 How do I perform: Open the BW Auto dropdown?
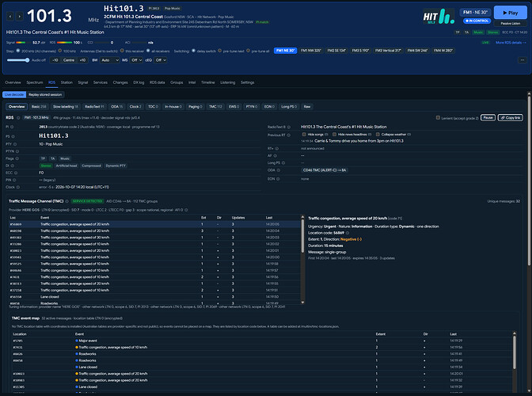(110, 60)
